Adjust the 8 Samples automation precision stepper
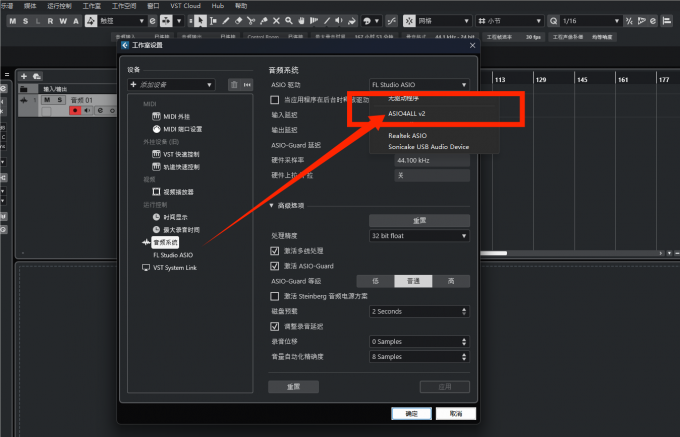This screenshot has width=680, height=437. coord(464,357)
